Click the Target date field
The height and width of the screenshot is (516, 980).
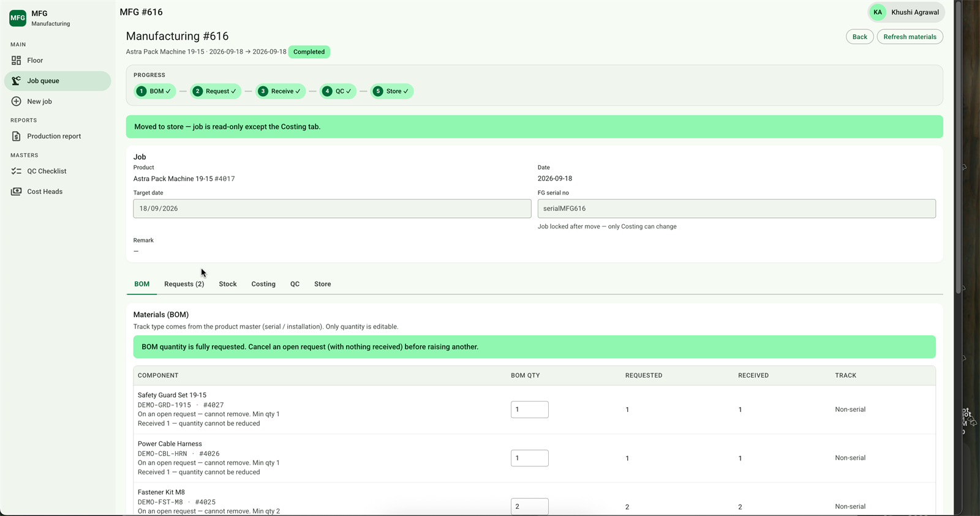[x=332, y=209]
